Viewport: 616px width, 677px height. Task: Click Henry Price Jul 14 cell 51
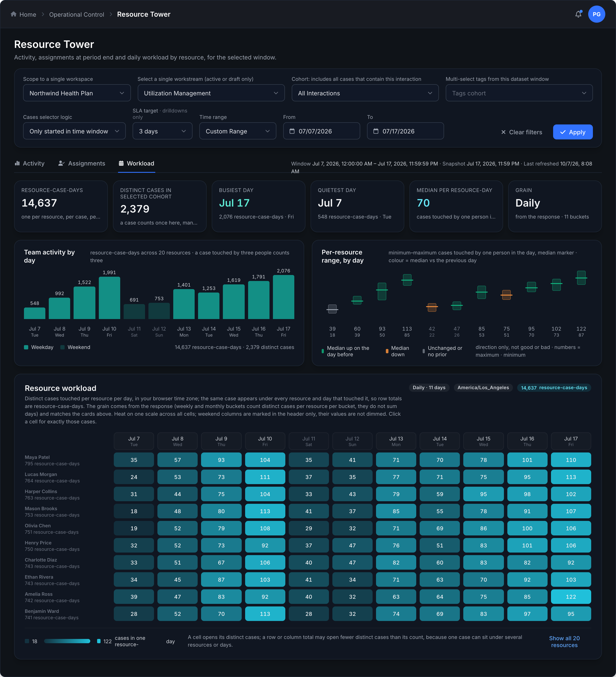click(x=440, y=545)
